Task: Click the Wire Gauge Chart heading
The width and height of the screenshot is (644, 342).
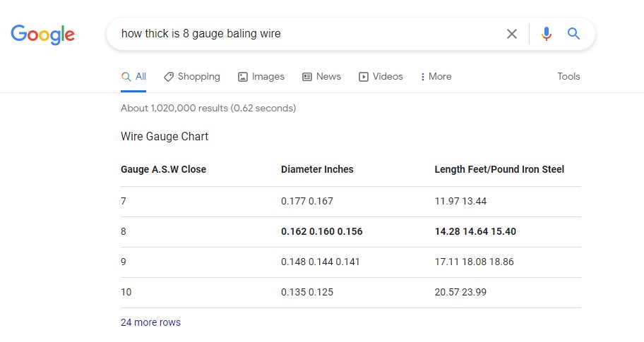Action: 165,137
